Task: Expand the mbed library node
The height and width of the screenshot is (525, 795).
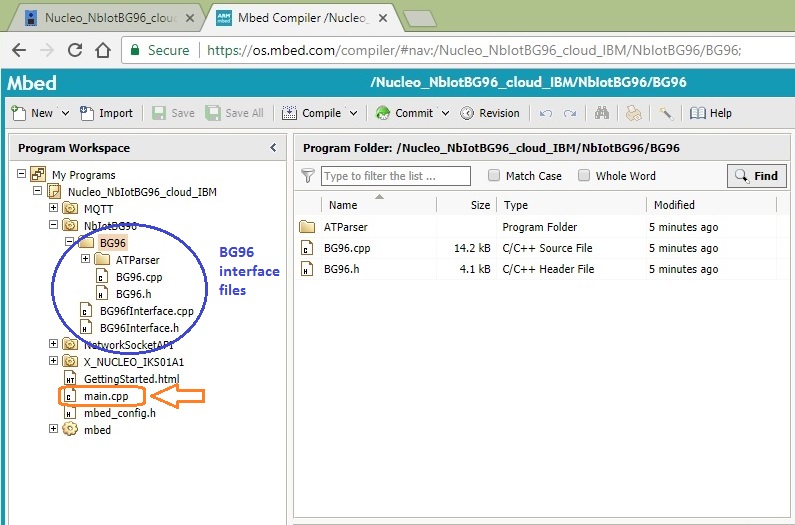Action: pyautogui.click(x=54, y=429)
